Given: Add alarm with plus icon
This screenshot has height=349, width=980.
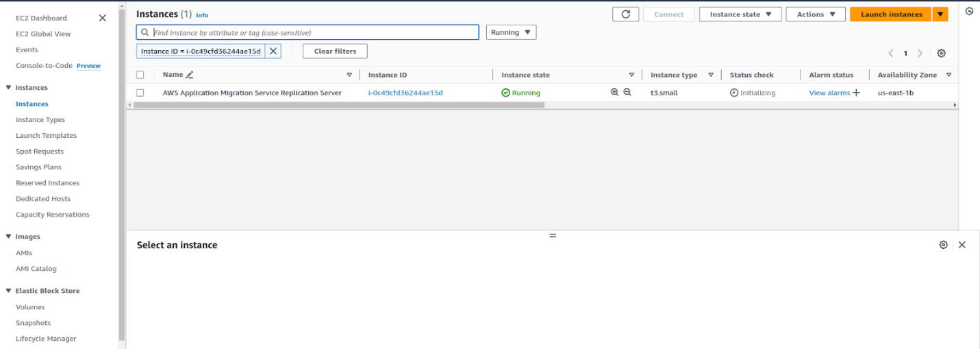Looking at the screenshot, I should (856, 93).
